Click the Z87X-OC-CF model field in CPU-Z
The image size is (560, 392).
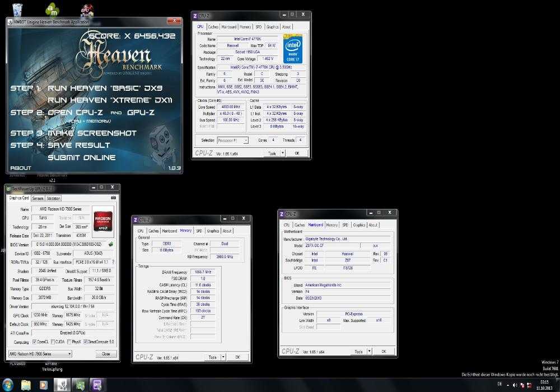[332, 246]
